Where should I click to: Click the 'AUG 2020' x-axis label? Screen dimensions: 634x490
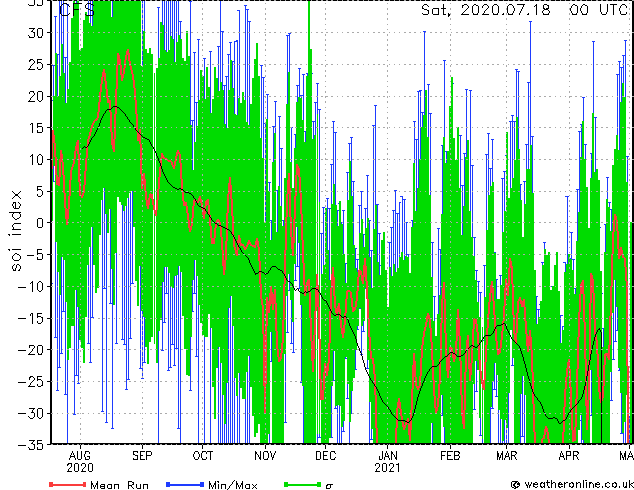coord(80,462)
